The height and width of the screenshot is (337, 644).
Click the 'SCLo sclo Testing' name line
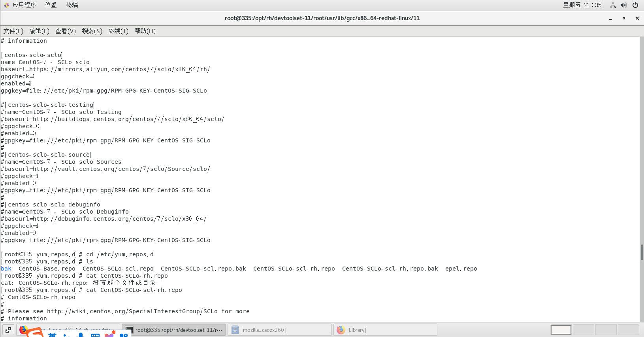click(x=61, y=112)
